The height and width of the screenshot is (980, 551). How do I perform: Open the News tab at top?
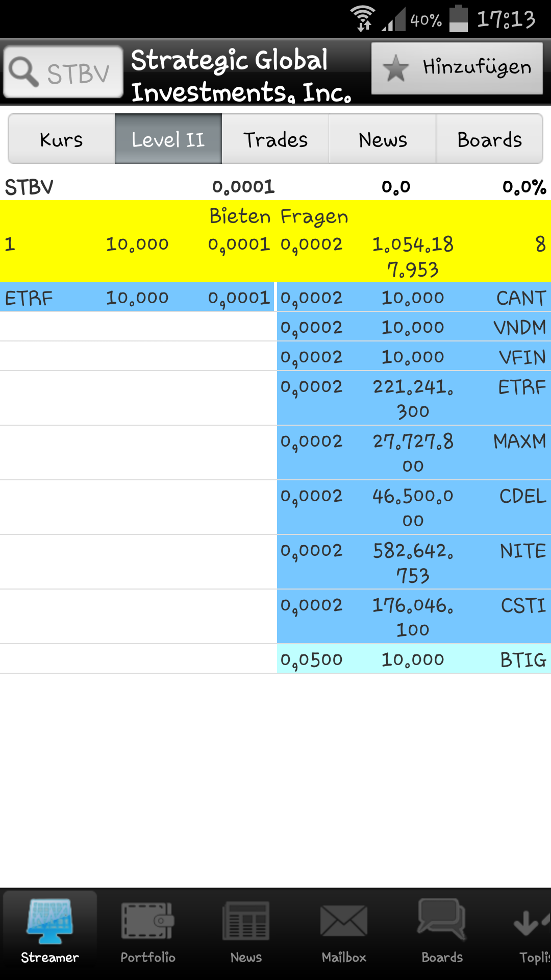click(x=383, y=139)
